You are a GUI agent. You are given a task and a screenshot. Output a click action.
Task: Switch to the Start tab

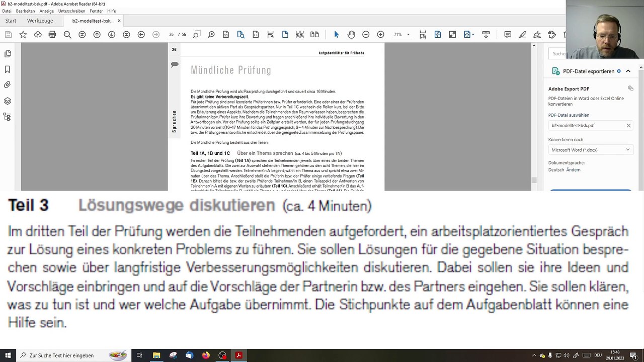click(x=11, y=21)
